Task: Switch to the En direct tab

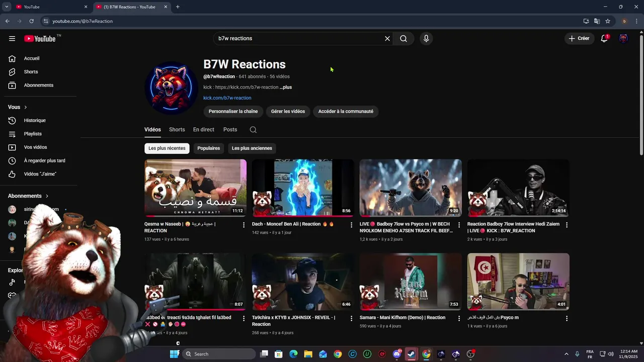Action: coord(204,130)
